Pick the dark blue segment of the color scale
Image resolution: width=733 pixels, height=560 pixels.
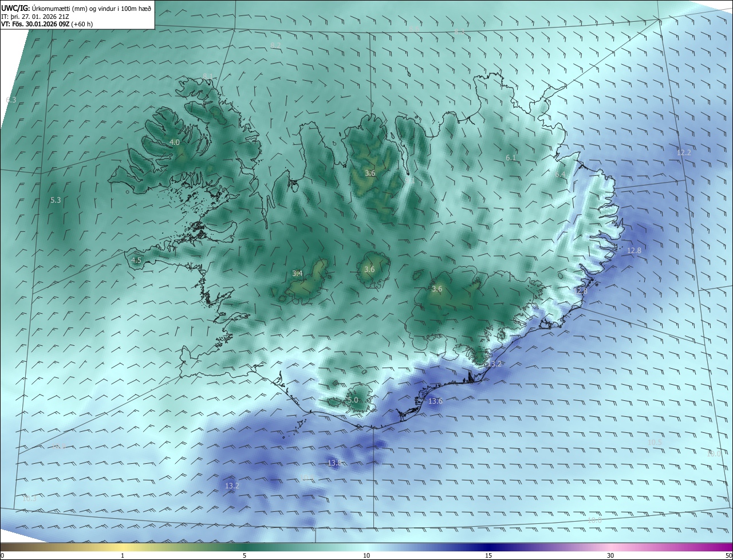tap(488, 547)
